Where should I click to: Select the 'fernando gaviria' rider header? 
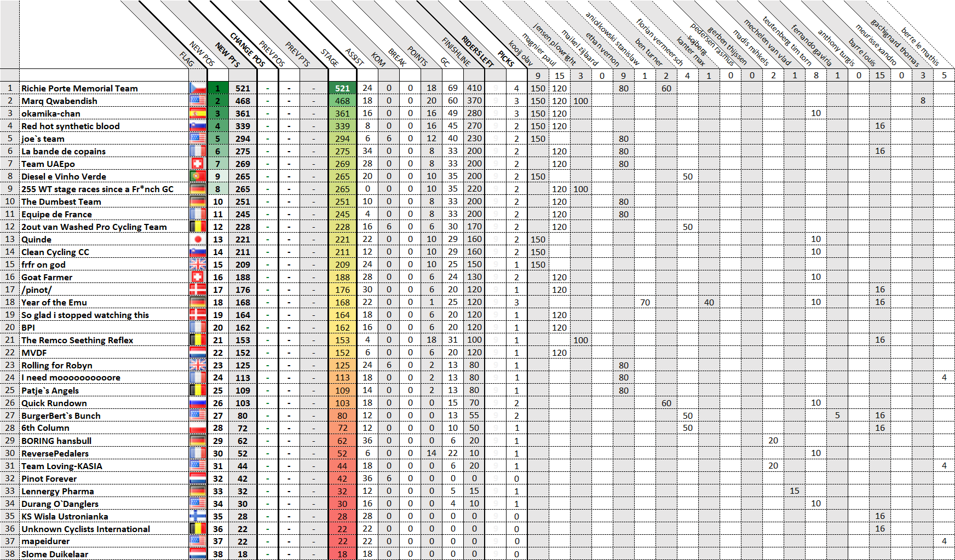coord(812,45)
